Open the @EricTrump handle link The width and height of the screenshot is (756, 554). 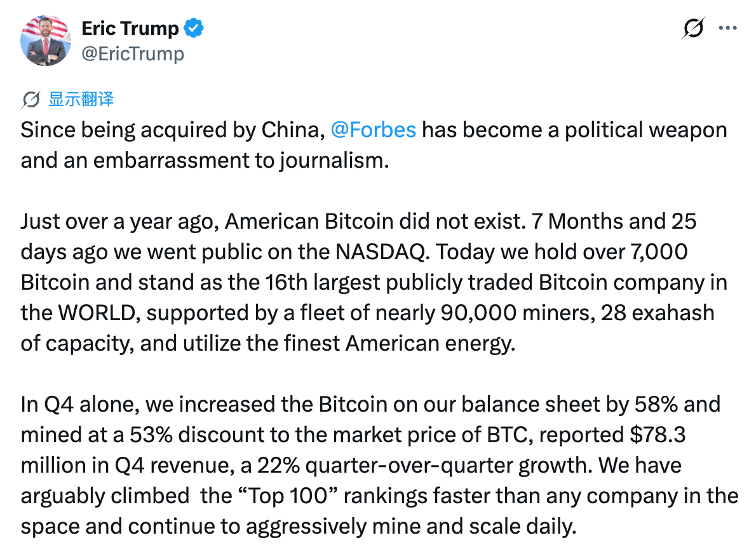pyautogui.click(x=133, y=53)
